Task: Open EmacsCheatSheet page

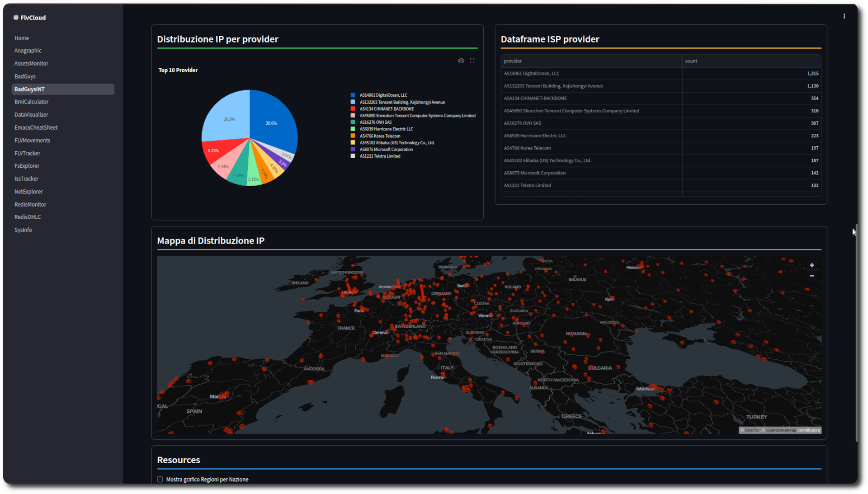Action: pyautogui.click(x=63, y=127)
